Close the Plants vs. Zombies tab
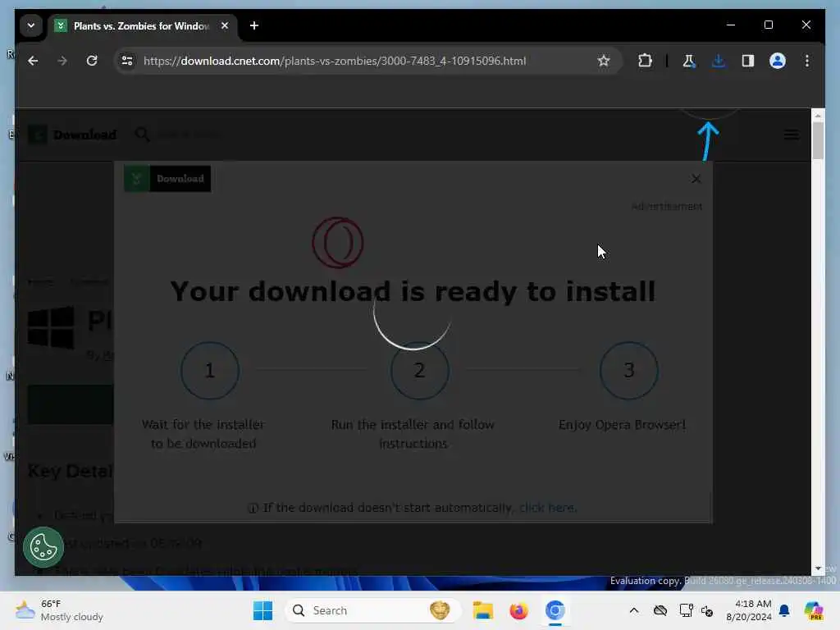This screenshot has width=840, height=630. click(225, 25)
